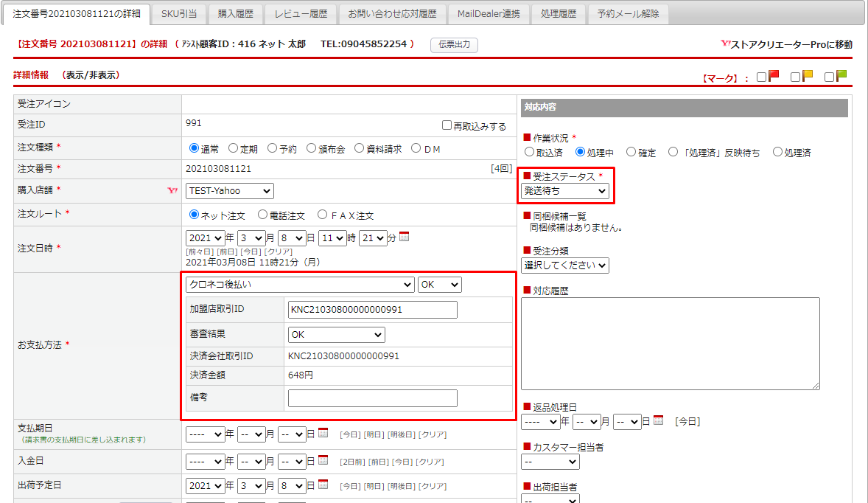Screen dimensions: 868x503
Task: Click the 伝票出力 button
Action: [454, 45]
